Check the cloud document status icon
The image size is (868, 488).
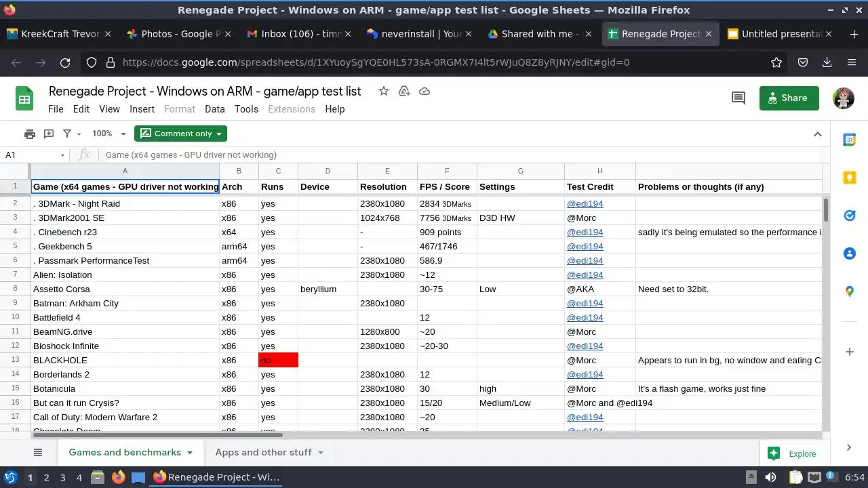tap(425, 91)
